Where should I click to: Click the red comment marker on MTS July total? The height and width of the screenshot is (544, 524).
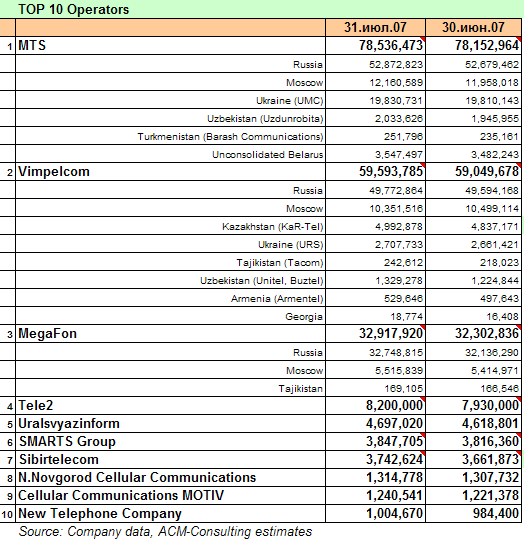pos(423,39)
